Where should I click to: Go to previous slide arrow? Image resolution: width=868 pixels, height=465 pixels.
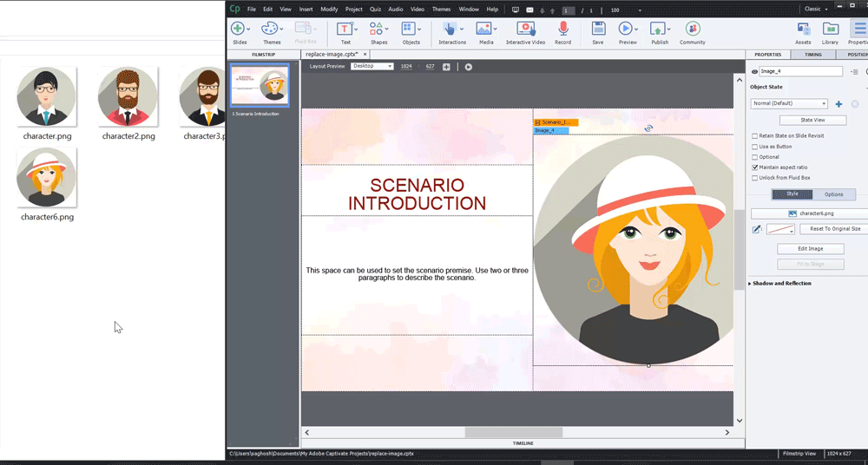(x=552, y=10)
